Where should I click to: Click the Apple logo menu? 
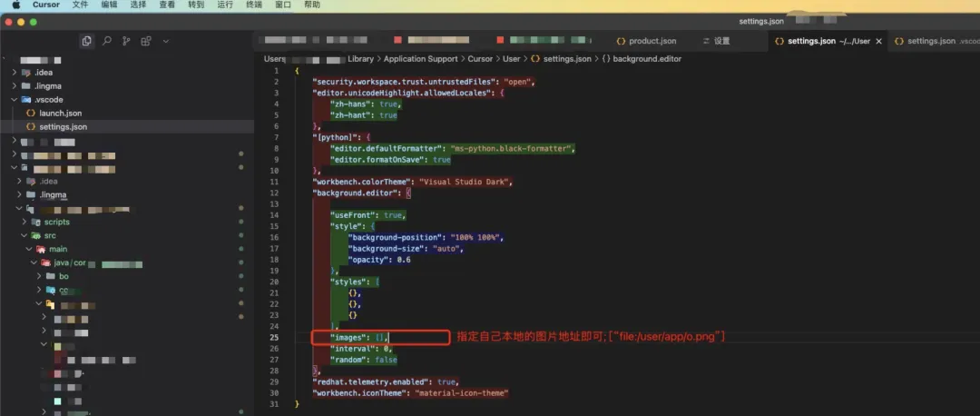(x=15, y=5)
